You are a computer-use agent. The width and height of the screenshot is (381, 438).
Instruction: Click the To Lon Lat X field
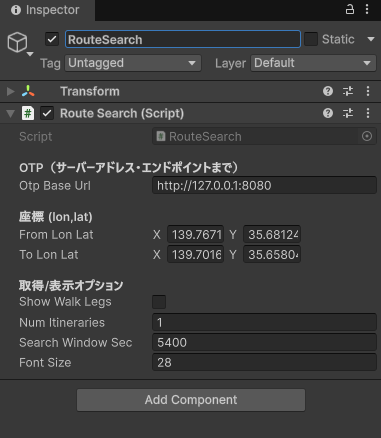[x=196, y=255]
